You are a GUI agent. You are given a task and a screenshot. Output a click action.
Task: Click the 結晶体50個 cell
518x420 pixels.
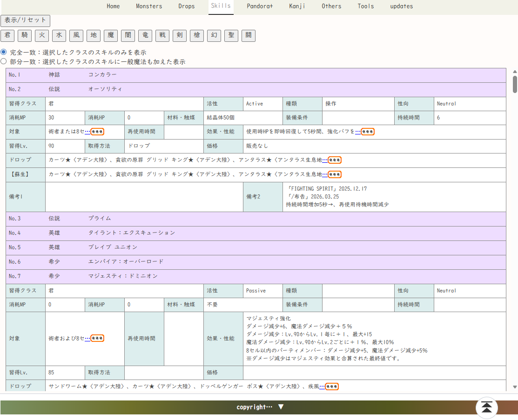pyautogui.click(x=243, y=118)
